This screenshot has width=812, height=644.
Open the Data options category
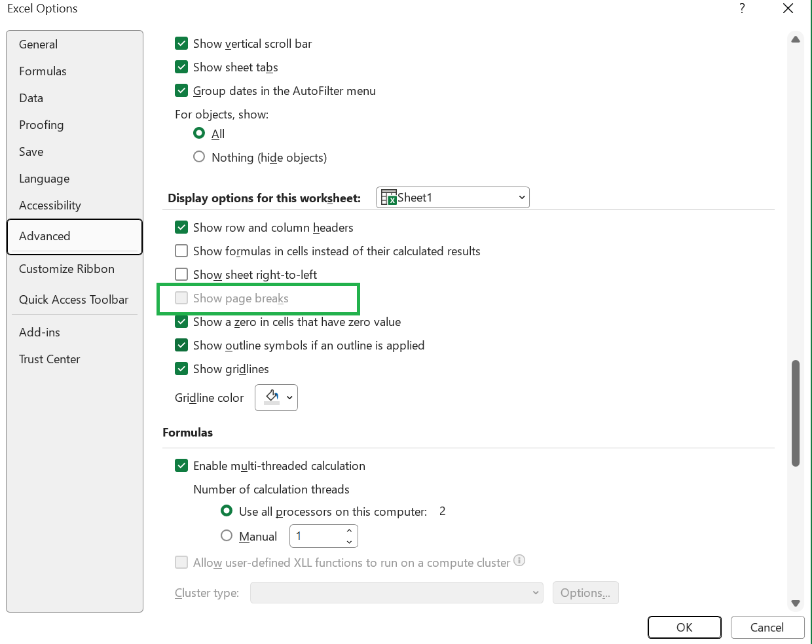tap(75, 98)
